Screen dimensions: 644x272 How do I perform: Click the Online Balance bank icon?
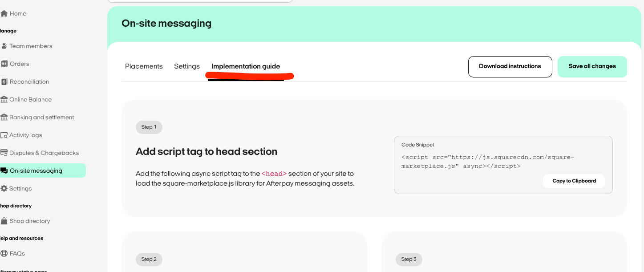(4, 99)
